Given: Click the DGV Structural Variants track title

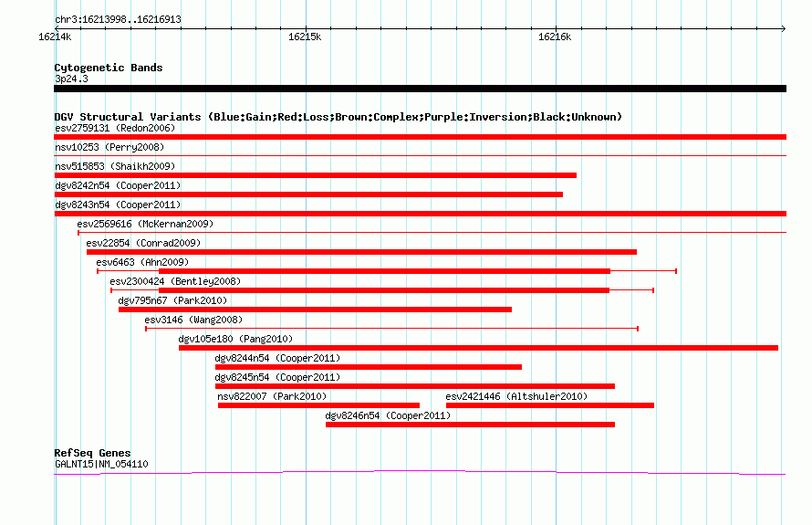Looking at the screenshot, I should coord(338,117).
